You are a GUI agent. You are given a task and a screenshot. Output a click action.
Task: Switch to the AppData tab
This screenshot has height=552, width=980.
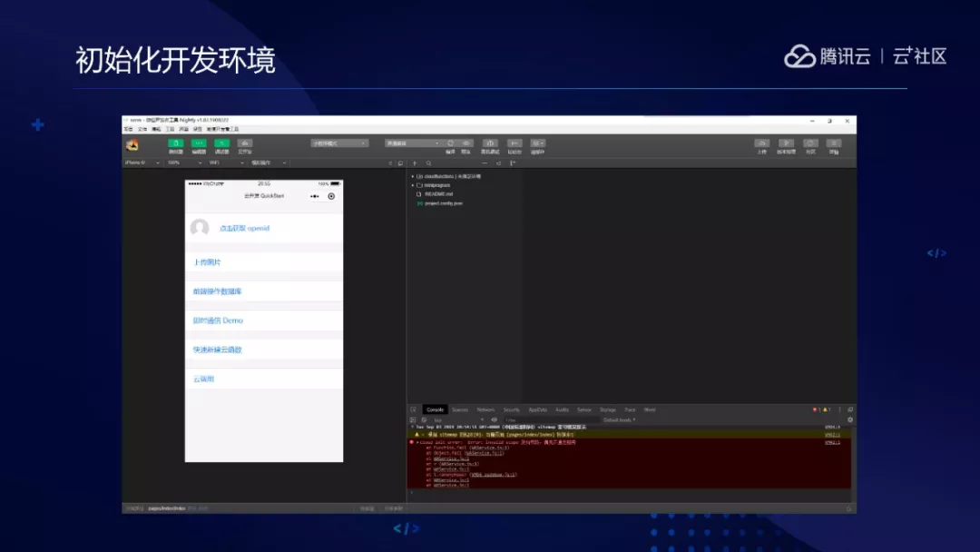click(x=537, y=409)
